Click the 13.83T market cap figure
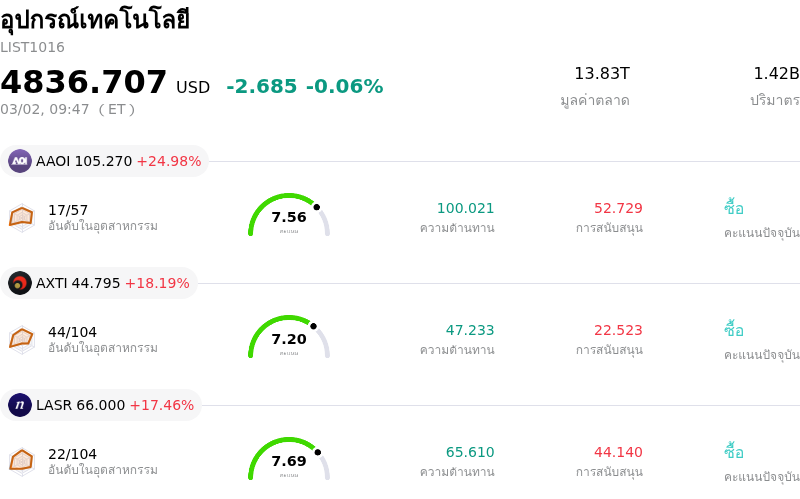Image resolution: width=800 pixels, height=499 pixels. click(x=601, y=74)
